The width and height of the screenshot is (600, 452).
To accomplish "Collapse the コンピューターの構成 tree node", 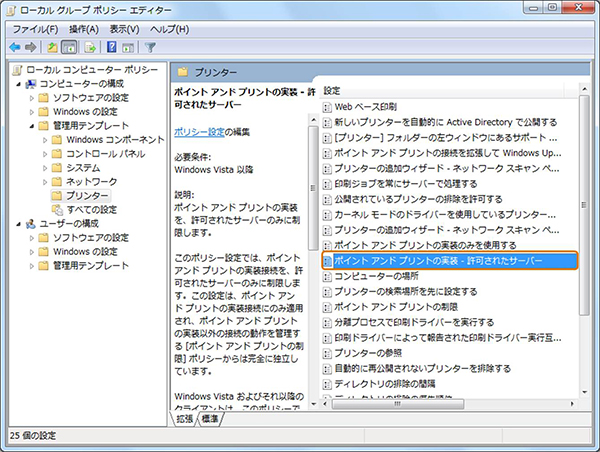I will click(x=19, y=83).
